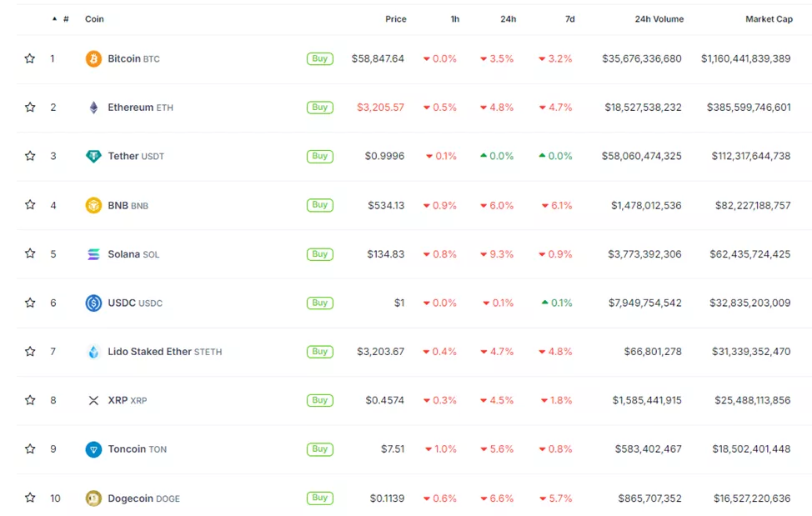Toggle the star for BNB
Image resolution: width=812 pixels, height=516 pixels.
pyautogui.click(x=30, y=204)
